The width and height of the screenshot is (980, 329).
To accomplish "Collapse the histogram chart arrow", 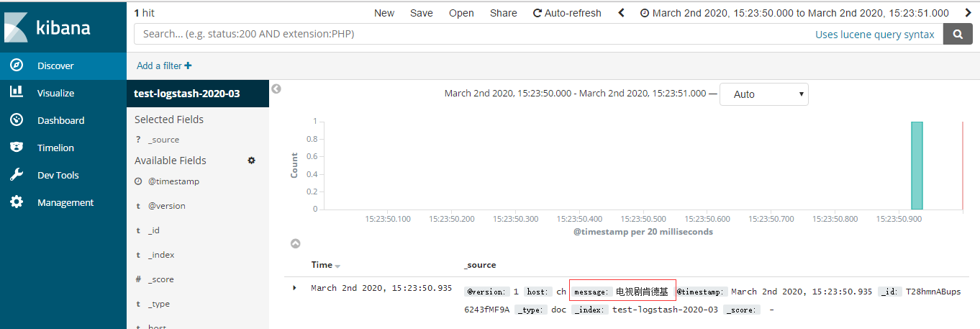I will pyautogui.click(x=295, y=243).
